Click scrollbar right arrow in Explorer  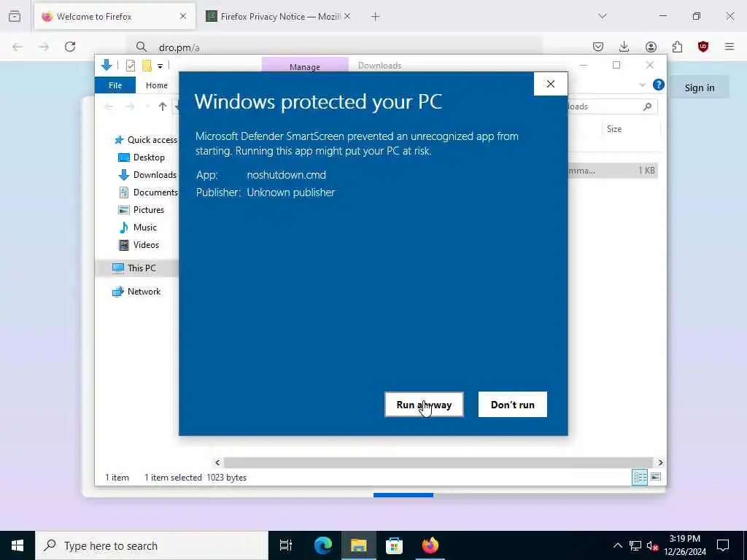point(660,462)
